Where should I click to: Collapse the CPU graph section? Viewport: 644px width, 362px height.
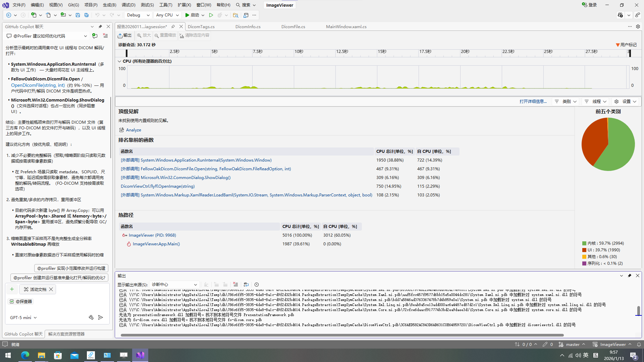pos(119,61)
